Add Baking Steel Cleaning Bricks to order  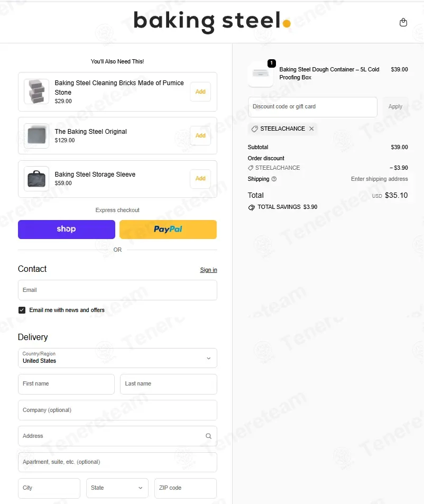(x=200, y=91)
